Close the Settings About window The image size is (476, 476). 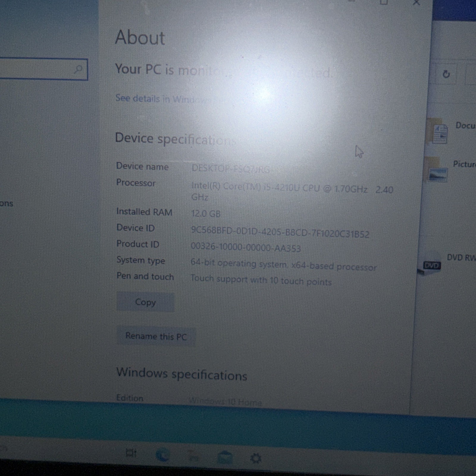pos(416,3)
